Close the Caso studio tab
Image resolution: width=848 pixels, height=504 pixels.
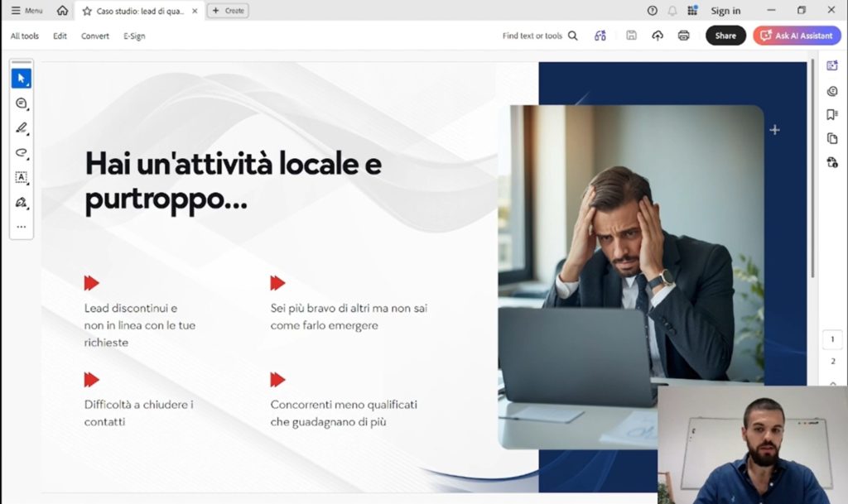(195, 11)
